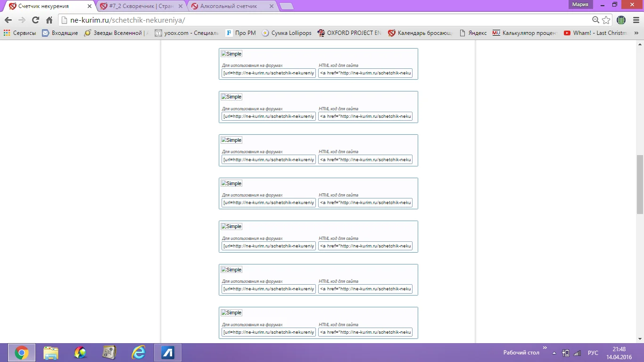Switch to the Счетчик некурения tab
The image size is (644, 362).
pos(49,6)
